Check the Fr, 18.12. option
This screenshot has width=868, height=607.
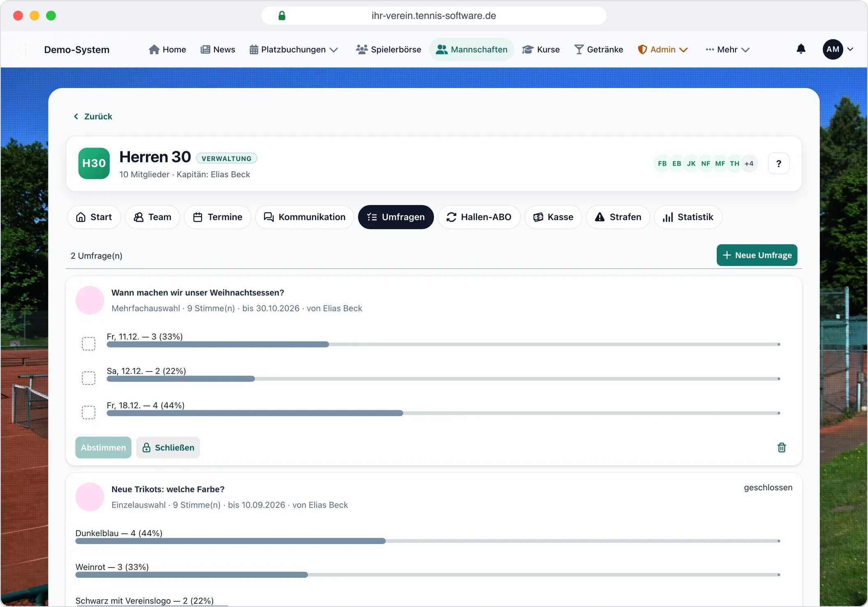[x=88, y=412]
